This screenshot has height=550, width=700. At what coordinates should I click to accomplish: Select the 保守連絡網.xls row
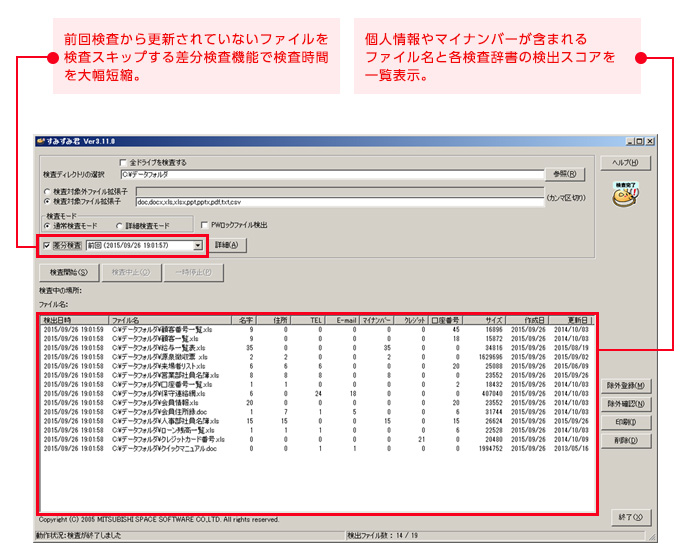[316, 394]
